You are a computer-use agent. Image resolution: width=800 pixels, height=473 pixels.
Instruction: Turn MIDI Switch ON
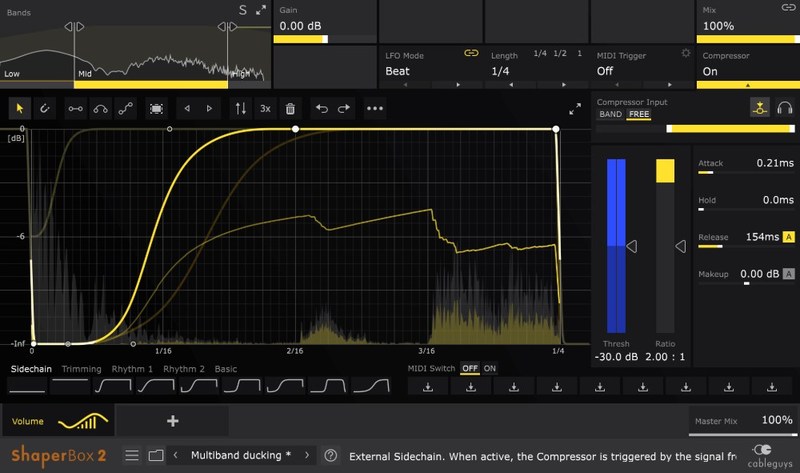pos(490,368)
